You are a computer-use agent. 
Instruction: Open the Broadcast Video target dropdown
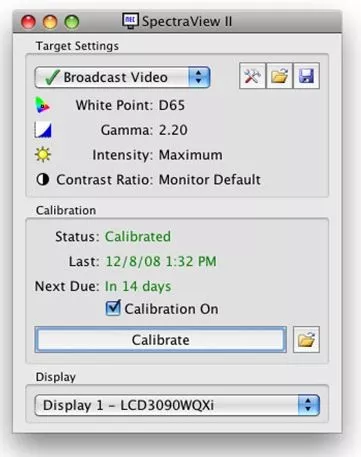[122, 77]
